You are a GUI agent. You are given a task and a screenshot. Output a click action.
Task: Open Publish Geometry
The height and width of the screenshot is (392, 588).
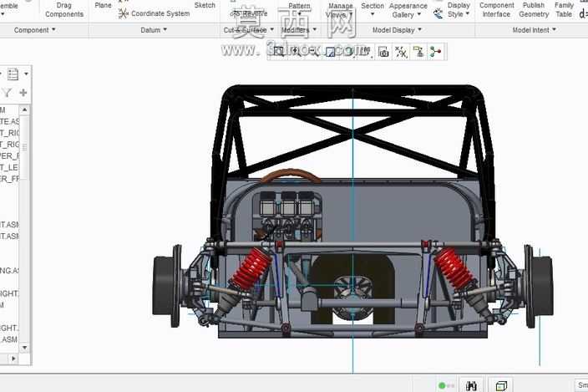pos(534,10)
